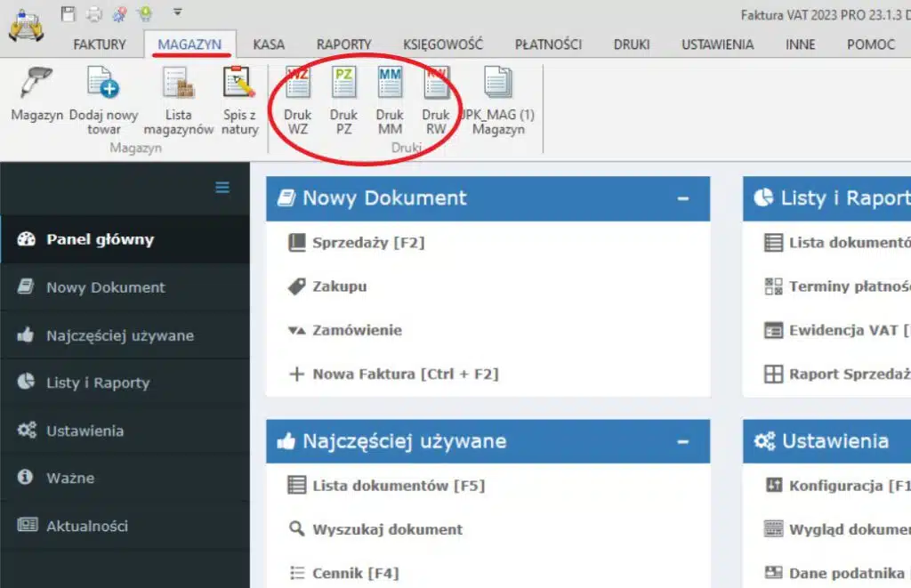
Task: Collapse the Nowy Dokument panel
Action: pyautogui.click(x=683, y=198)
